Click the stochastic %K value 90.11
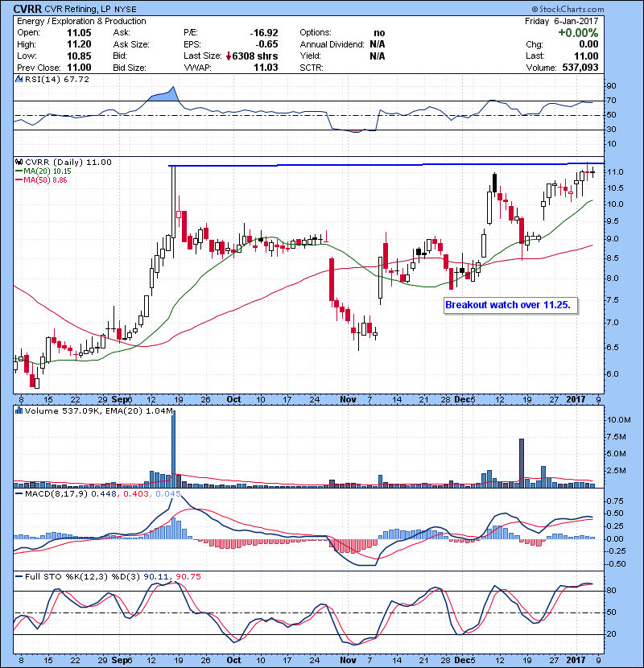The height and width of the screenshot is (668, 644). coord(156,576)
